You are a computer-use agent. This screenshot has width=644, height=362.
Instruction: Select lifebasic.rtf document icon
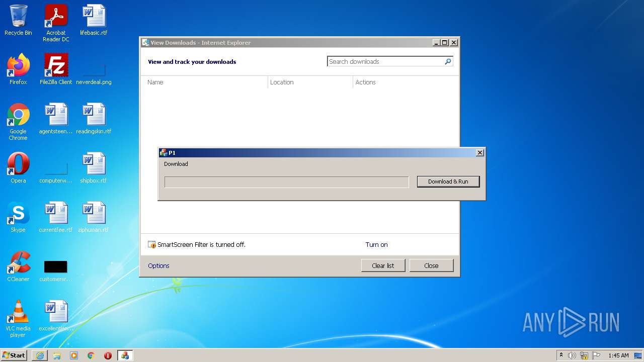point(94,20)
